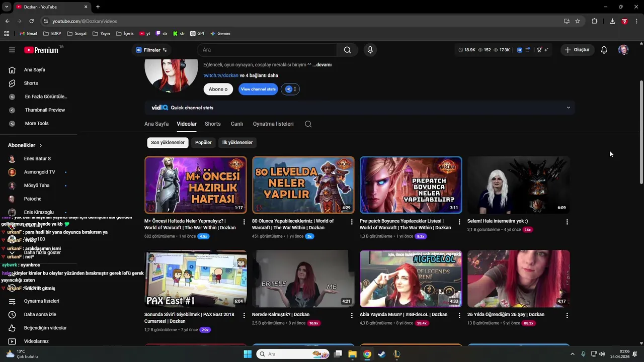The width and height of the screenshot is (644, 362).
Task: Open the vidIQ Filtreler filter button
Action: coord(151,50)
